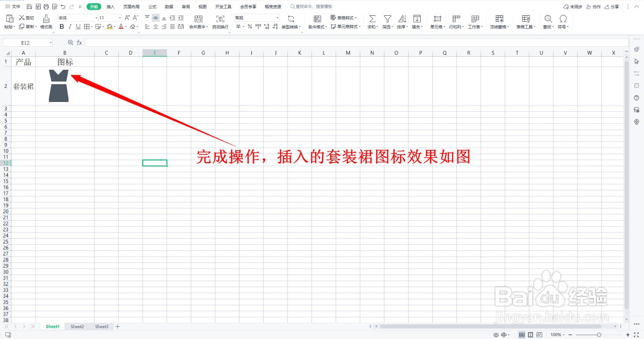This screenshot has height=339, width=644.
Task: Click the Freeze Panes (冻结窗格) icon
Action: click(500, 19)
